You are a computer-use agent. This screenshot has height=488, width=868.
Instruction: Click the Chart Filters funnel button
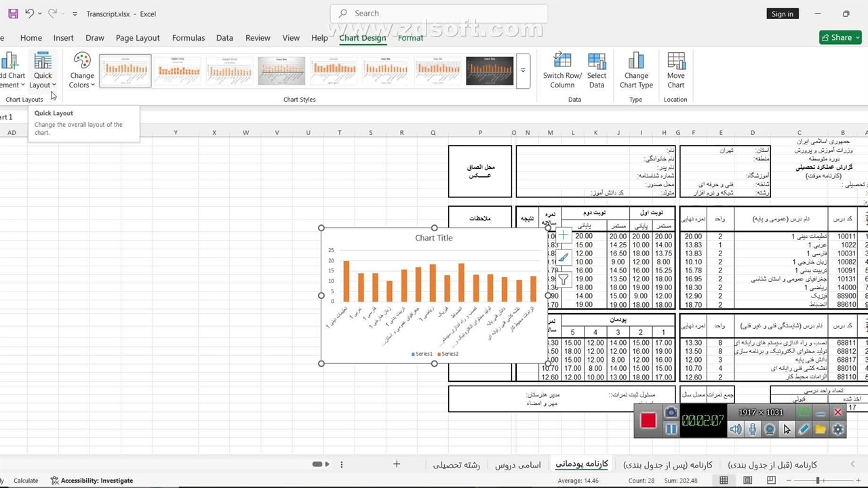pos(563,279)
